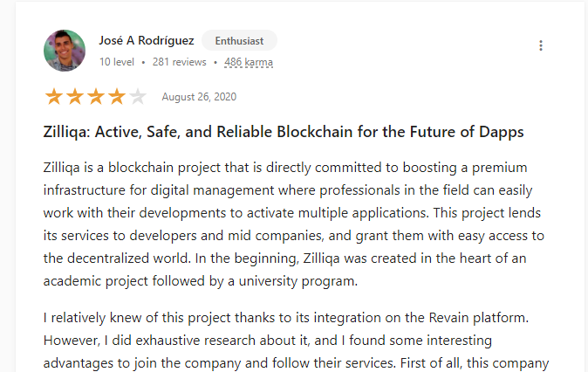This screenshot has height=372, width=588.
Task: Click the fifth gray empty star
Action: coord(138,97)
